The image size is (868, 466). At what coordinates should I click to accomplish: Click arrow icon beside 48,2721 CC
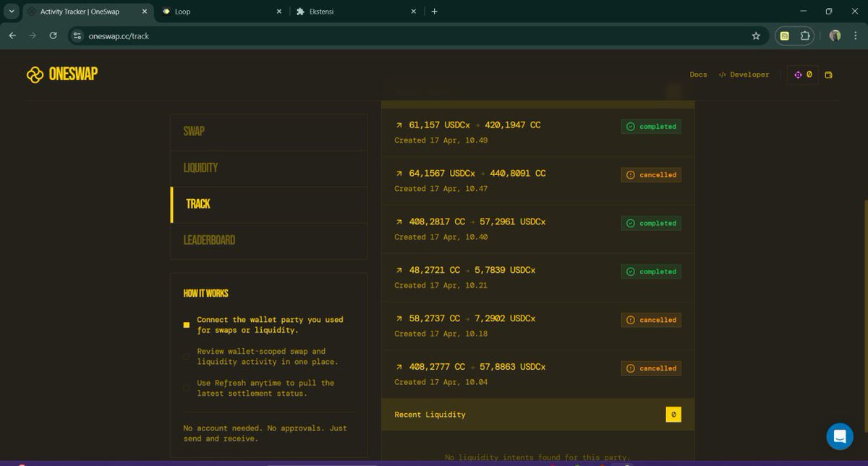399,271
